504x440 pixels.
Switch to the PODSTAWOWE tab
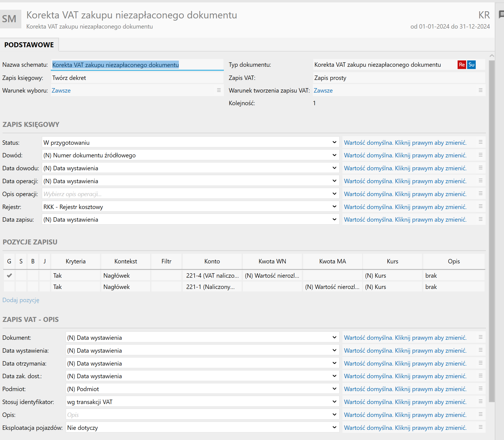click(x=29, y=45)
